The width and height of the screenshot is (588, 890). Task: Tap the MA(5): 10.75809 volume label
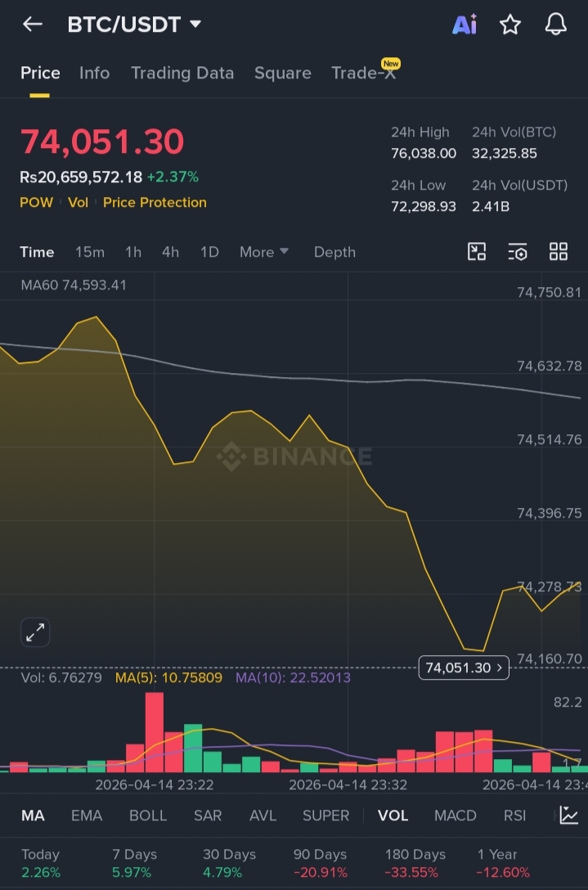[168, 677]
